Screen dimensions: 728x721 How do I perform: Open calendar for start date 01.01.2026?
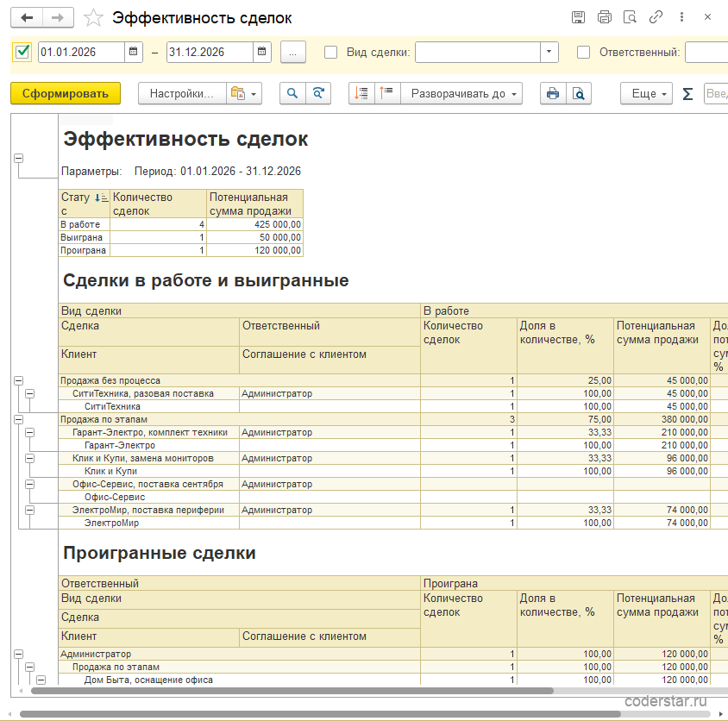click(x=133, y=52)
